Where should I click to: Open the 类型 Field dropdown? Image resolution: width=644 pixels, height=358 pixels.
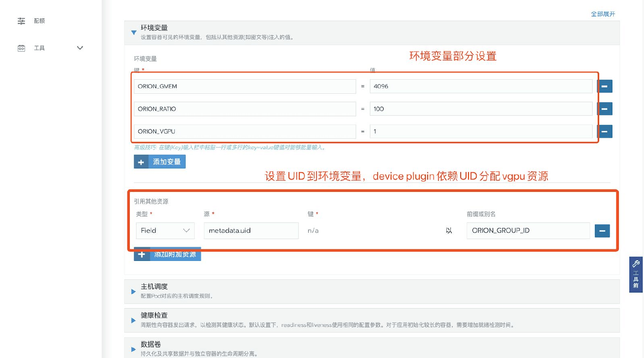[165, 231]
